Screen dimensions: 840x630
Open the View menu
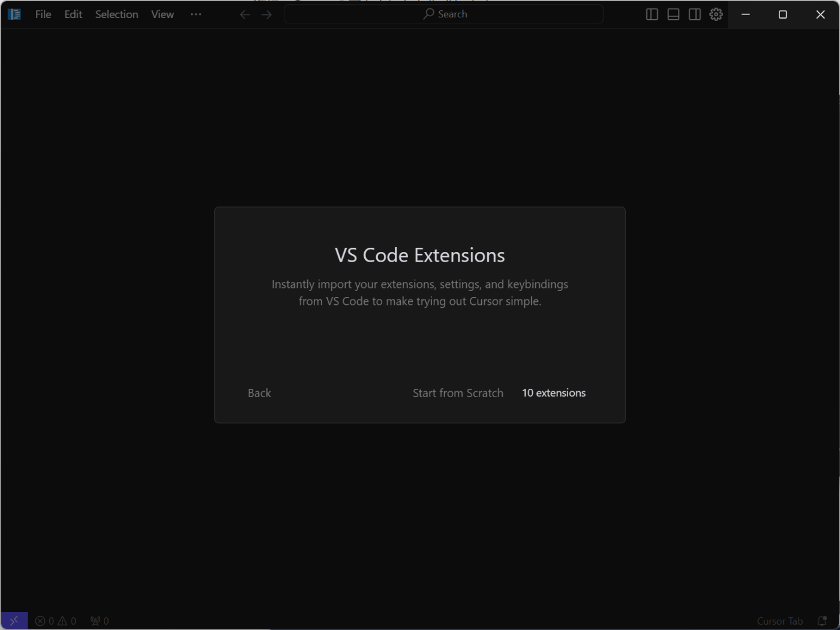[162, 14]
